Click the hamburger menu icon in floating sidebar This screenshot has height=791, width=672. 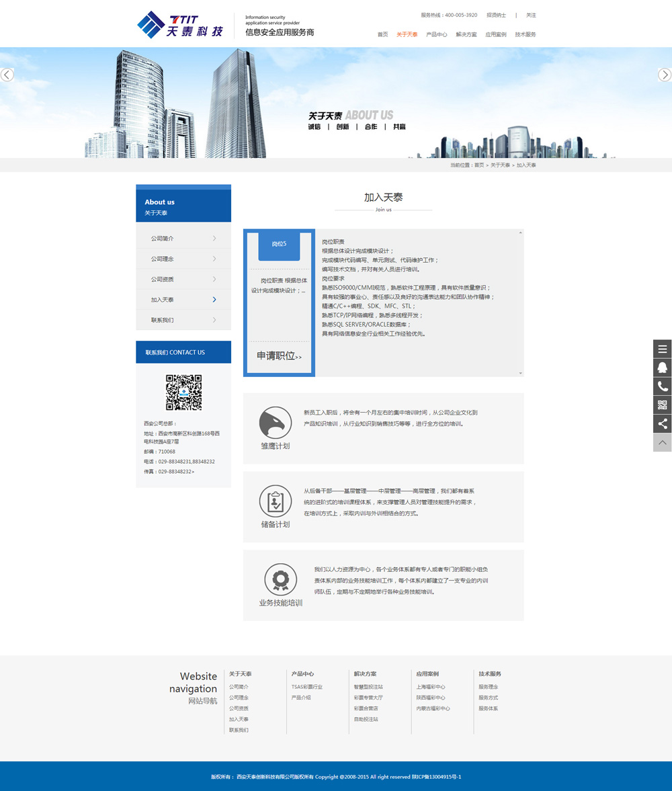click(x=662, y=349)
